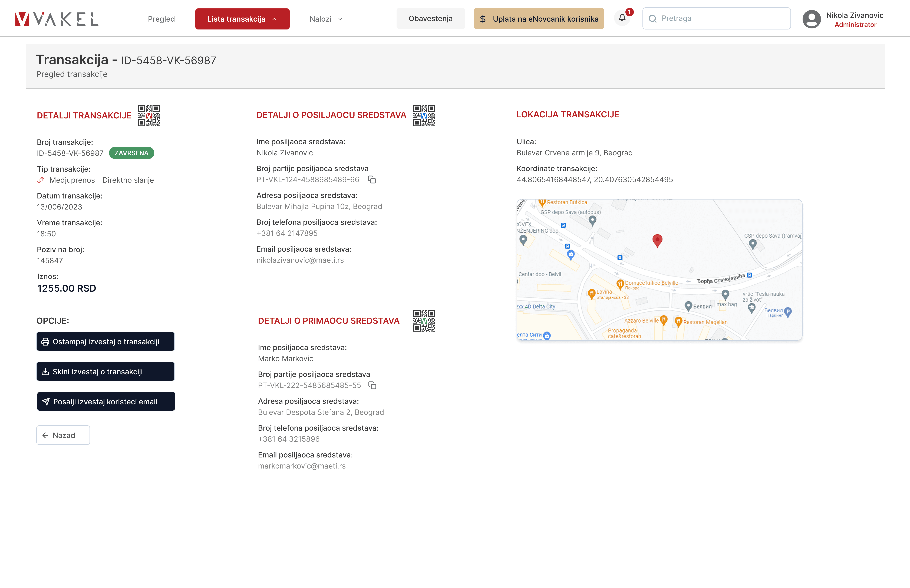Viewport: 910px width, 588px height.
Task: Click the Belvil parking map marker
Action: pos(788,312)
